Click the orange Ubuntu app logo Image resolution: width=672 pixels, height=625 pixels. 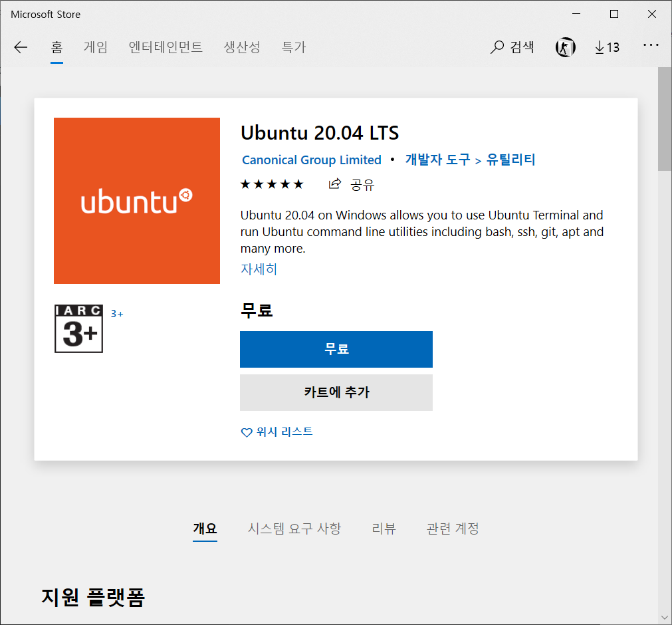[x=137, y=201]
